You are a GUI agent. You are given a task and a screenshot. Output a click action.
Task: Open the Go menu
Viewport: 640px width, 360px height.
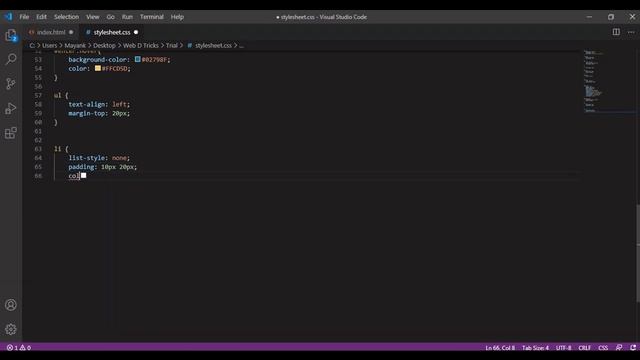pos(110,17)
